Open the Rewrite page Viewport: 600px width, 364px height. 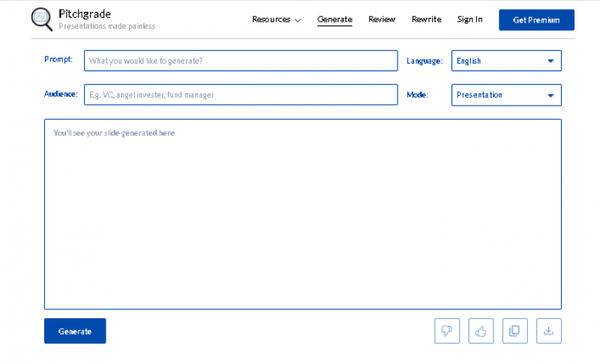pyautogui.click(x=426, y=19)
